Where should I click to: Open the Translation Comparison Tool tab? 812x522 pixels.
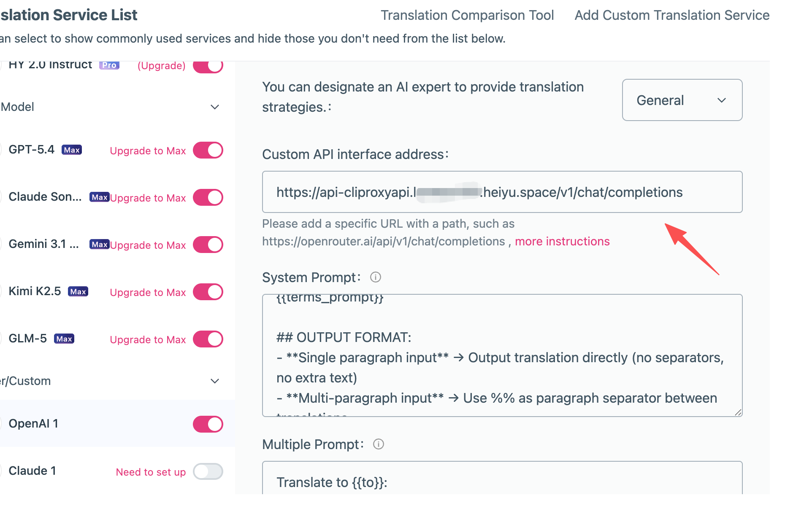click(x=467, y=15)
